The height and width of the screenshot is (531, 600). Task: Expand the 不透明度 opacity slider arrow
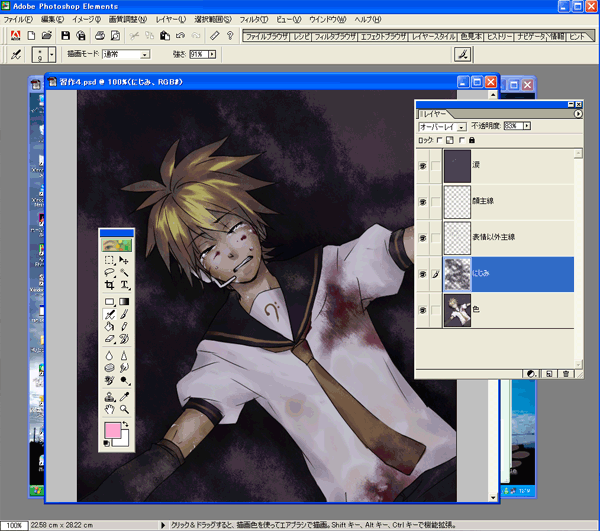click(x=527, y=126)
